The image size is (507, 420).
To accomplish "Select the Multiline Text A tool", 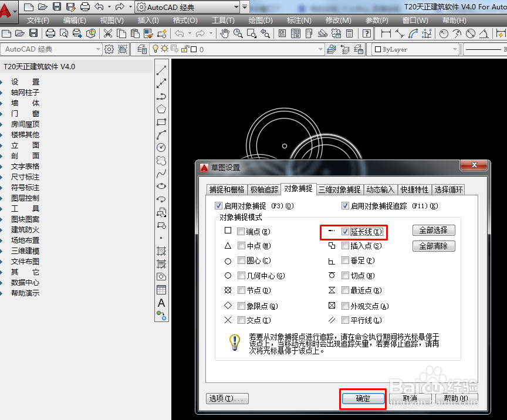I will (161, 303).
